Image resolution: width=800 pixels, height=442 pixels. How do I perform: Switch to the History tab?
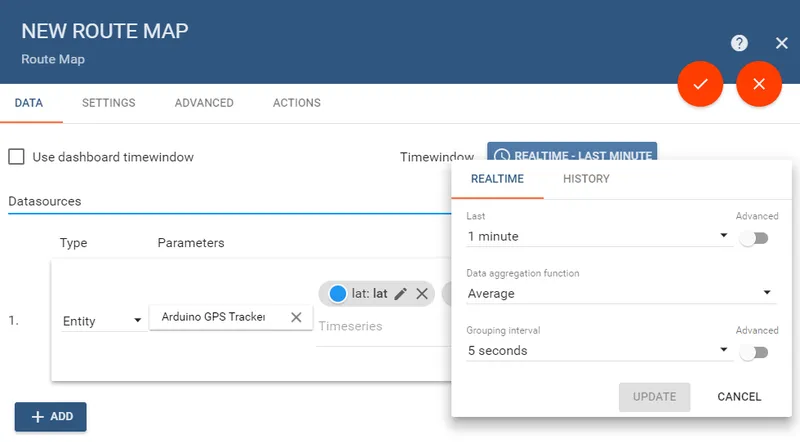(586, 179)
